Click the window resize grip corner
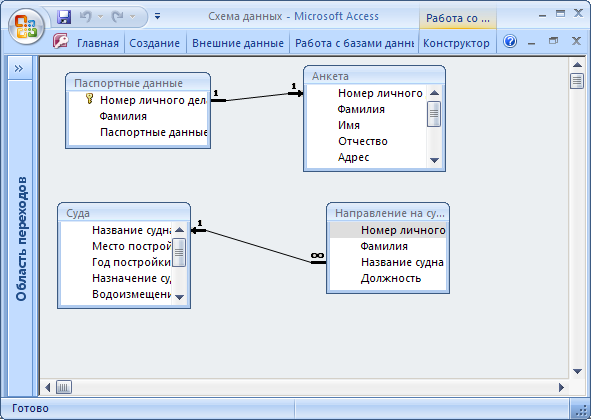Viewport: 591px width, 420px height. (x=580, y=409)
